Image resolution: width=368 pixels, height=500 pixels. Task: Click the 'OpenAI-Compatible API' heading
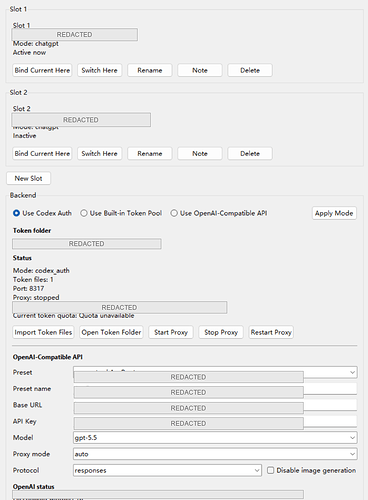pos(48,357)
